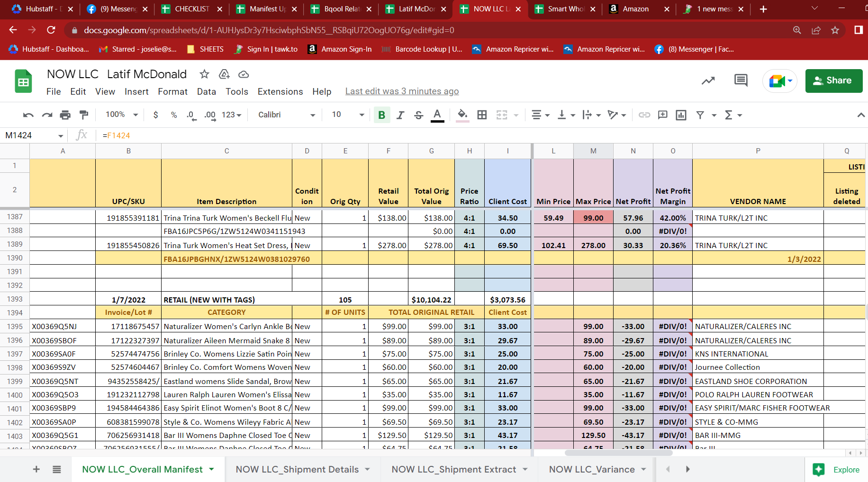
Task: Click the Create a filter icon
Action: point(700,115)
